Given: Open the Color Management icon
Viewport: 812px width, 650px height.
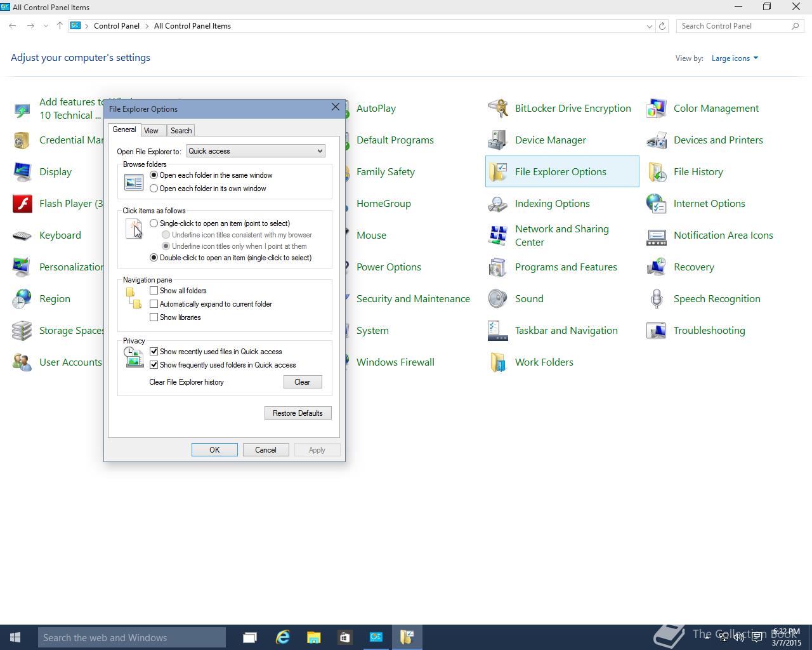Looking at the screenshot, I should pos(657,109).
